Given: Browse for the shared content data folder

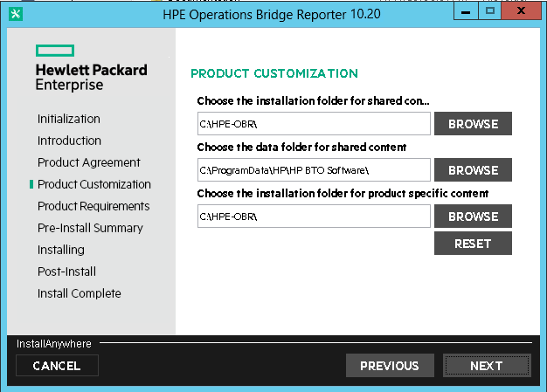Looking at the screenshot, I should coord(473,170).
